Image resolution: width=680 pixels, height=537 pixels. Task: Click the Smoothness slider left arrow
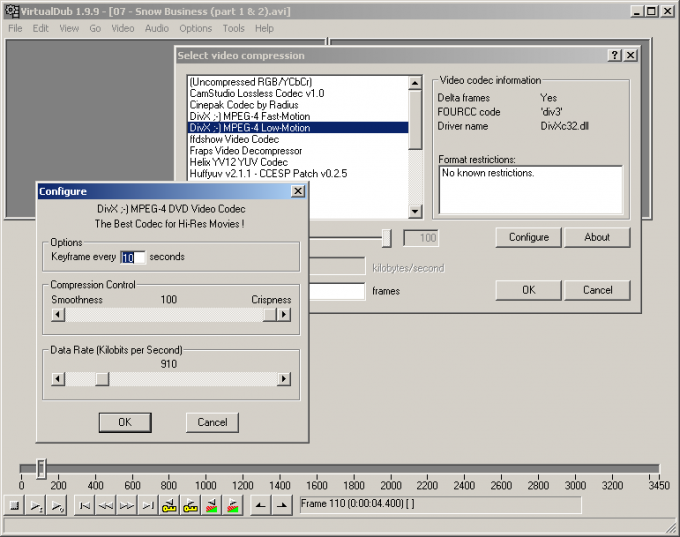click(58, 314)
